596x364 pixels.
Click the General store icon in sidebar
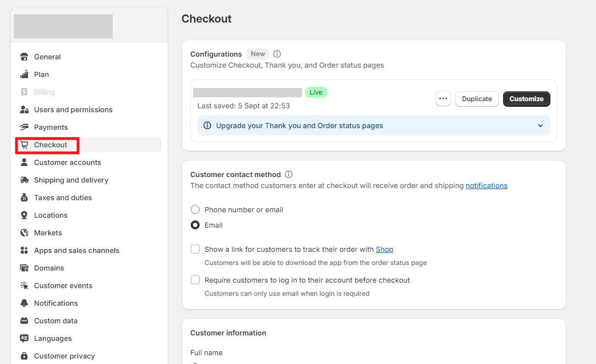[24, 57]
